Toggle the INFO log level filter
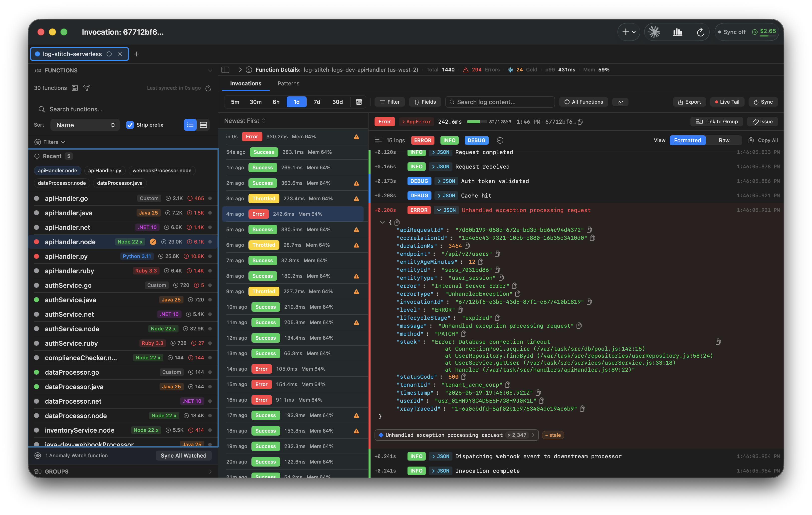Screen dimensions: 812x515 (x=449, y=140)
